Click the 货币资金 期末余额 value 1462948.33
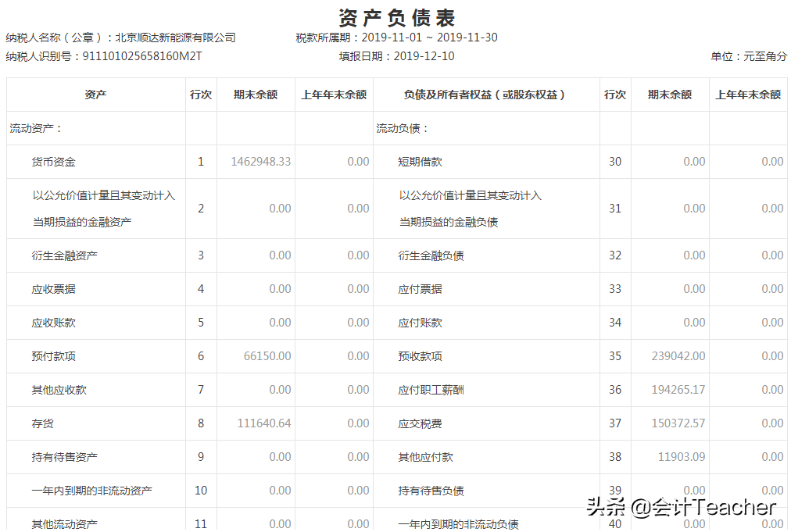 pyautogui.click(x=261, y=162)
